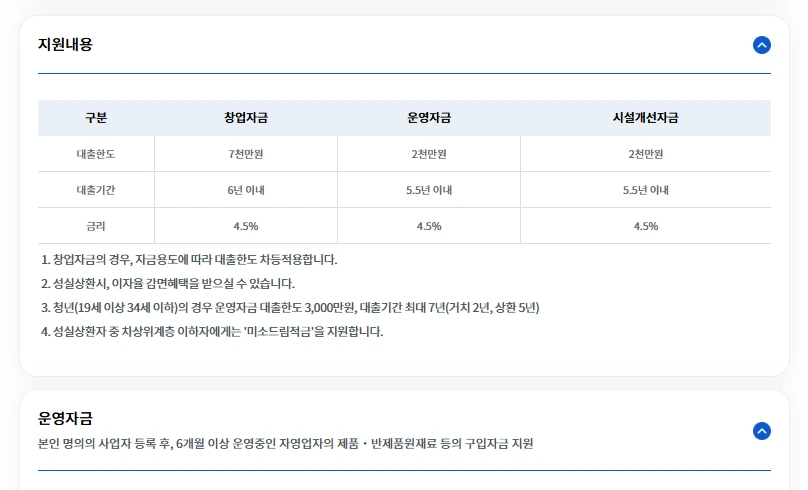Click note 1 about 창업자금 대출한도 차등적용

click(189, 260)
